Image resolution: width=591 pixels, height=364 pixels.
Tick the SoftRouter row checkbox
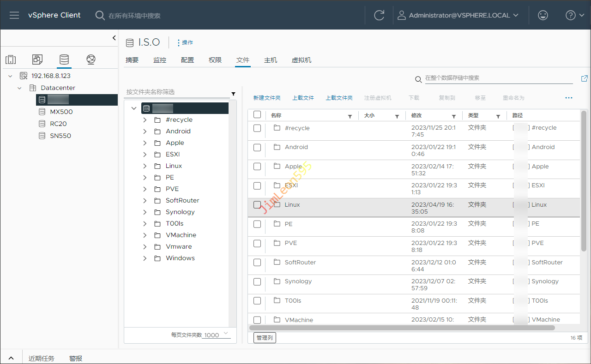click(257, 263)
